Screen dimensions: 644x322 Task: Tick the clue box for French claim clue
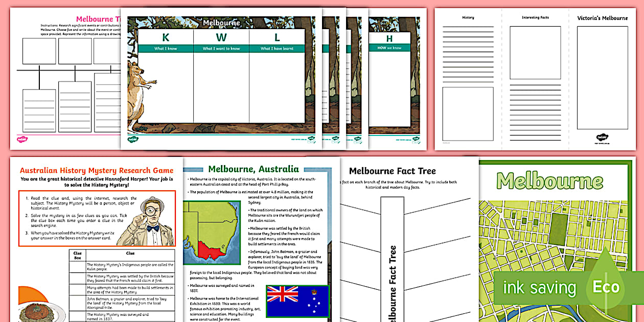pos(77,278)
